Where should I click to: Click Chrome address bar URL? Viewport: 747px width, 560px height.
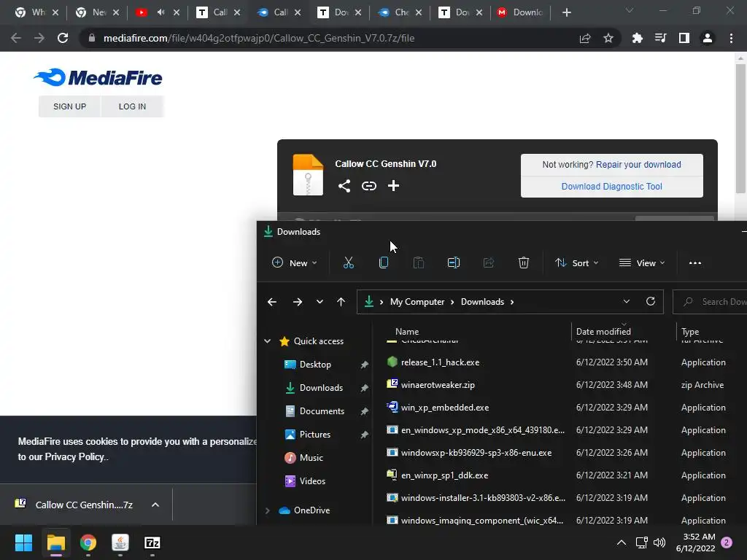tap(259, 38)
